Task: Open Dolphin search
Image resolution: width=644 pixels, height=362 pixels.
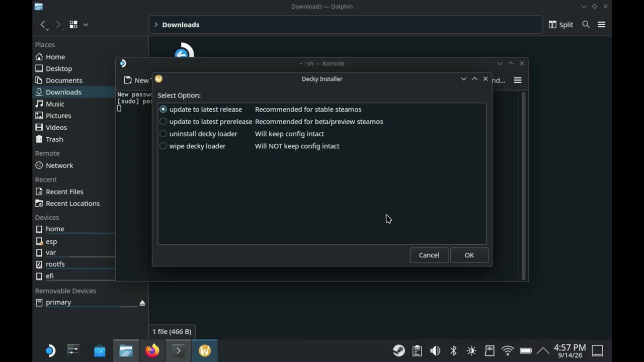Action: point(586,25)
